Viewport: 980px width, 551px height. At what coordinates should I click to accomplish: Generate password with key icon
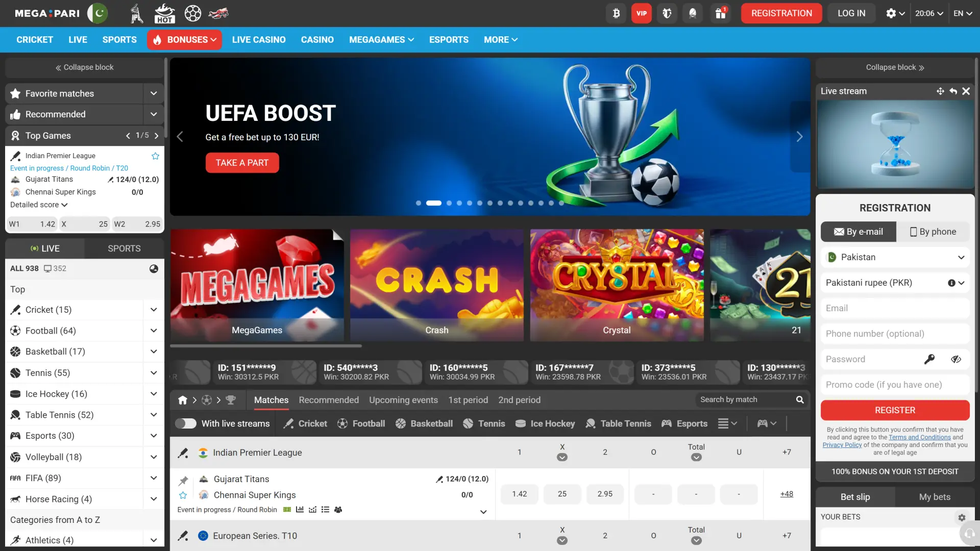point(929,359)
